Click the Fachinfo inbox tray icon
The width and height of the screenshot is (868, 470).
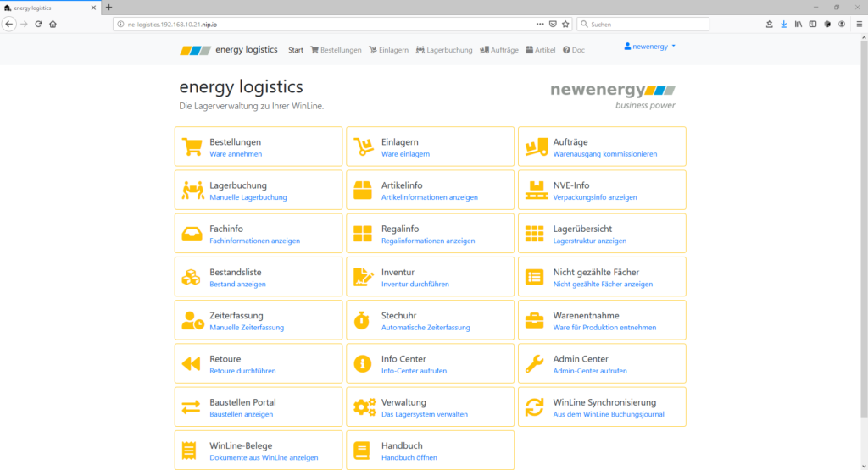[192, 234]
